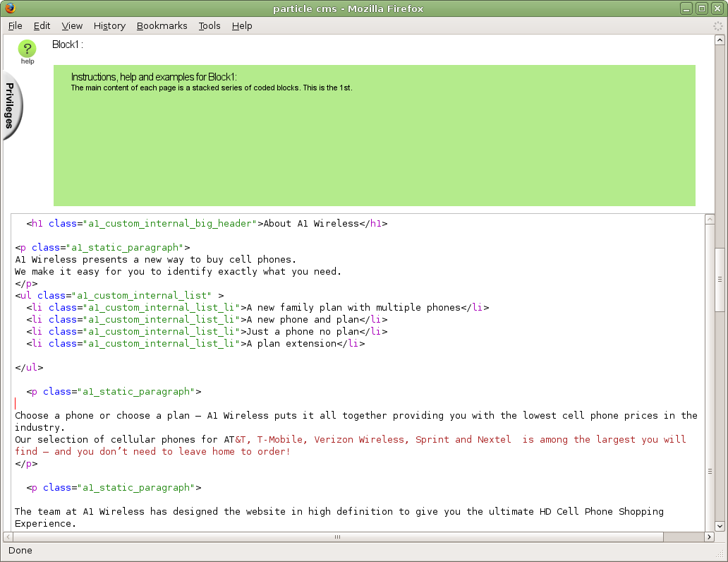Click the horizontal scrollbar thumb
The image size is (728, 562).
click(337, 537)
